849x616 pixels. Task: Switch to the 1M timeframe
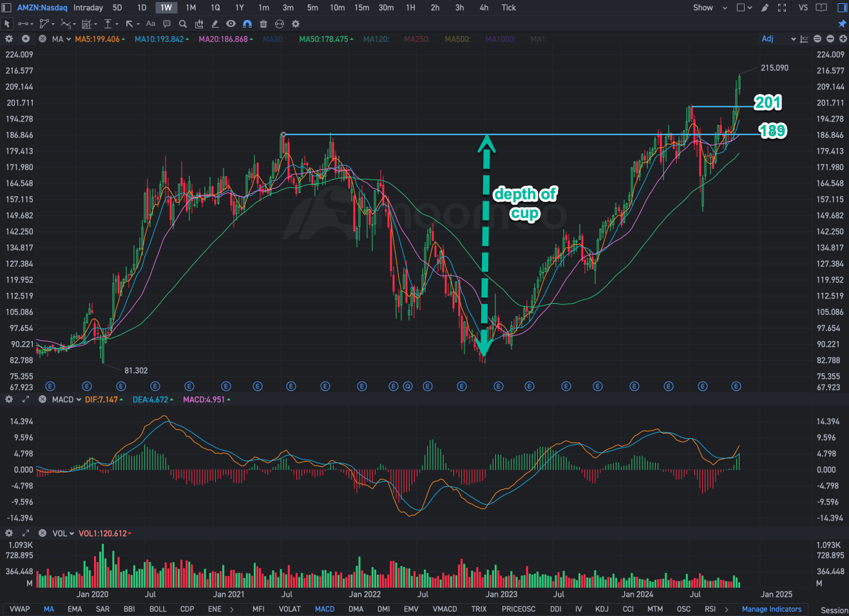(191, 8)
